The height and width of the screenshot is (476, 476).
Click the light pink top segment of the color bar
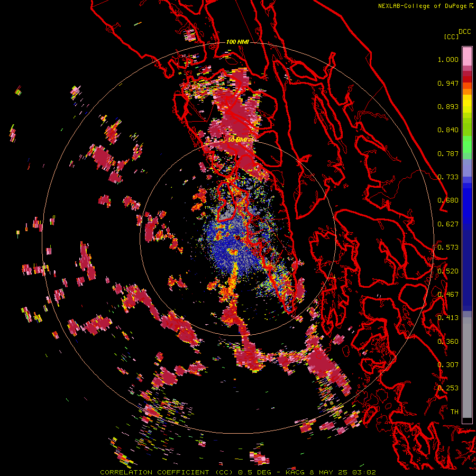coord(467,57)
